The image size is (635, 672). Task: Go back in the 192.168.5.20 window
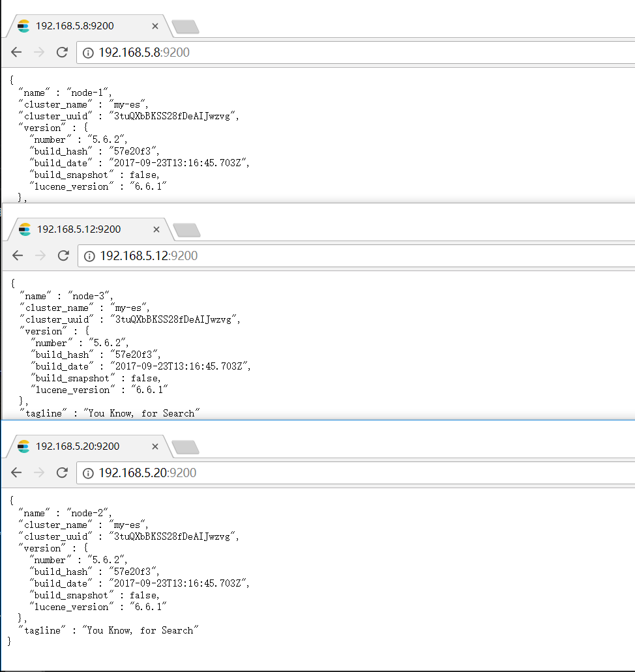[x=16, y=473]
